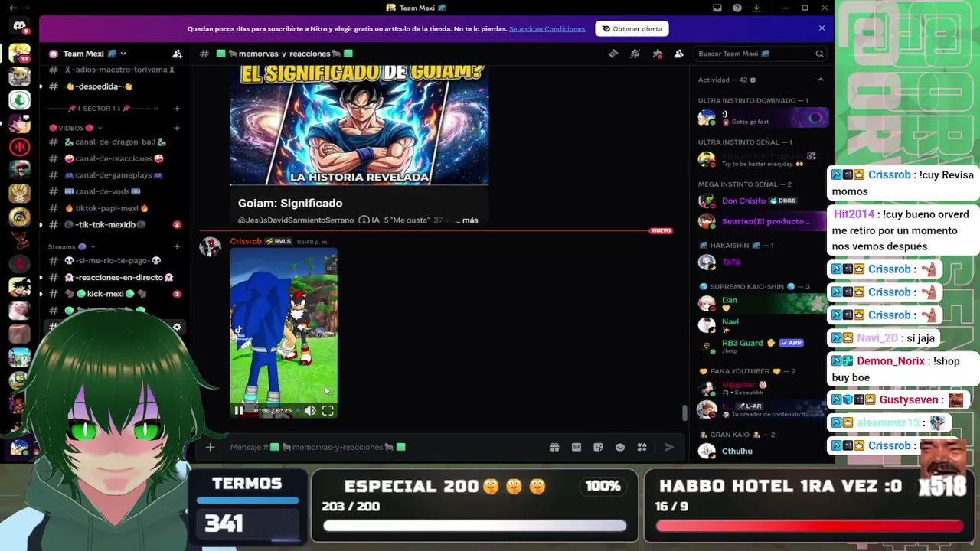980x551 pixels.
Task: Open the send gift icon
Action: pos(554,447)
